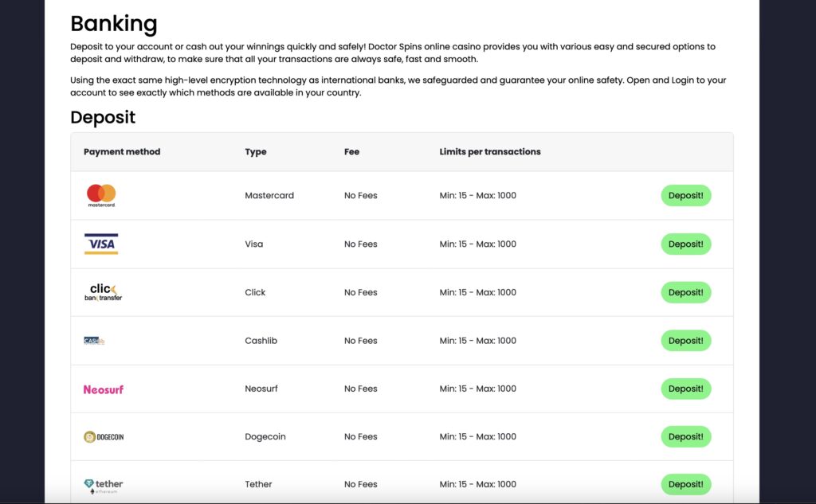
Task: Click the Limits per transactions header
Action: tap(490, 152)
